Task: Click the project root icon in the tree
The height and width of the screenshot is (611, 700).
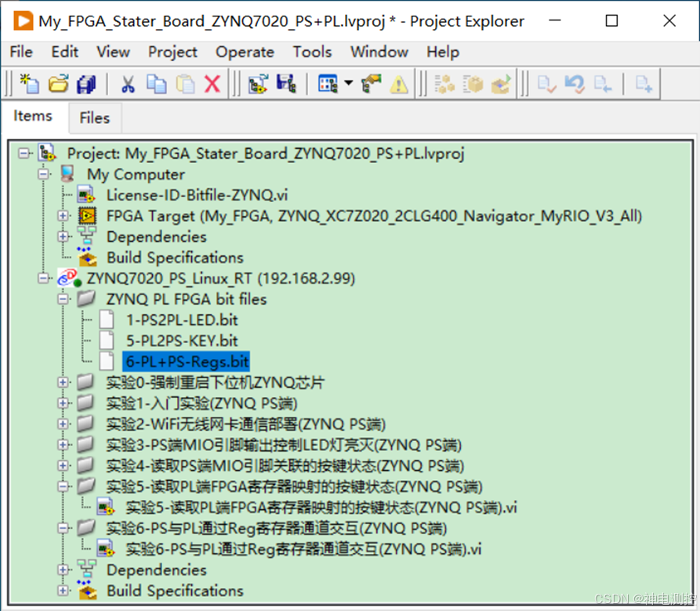Action: coord(47,153)
